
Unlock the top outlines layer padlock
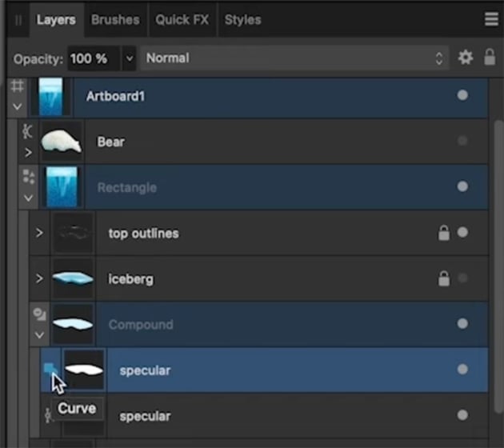click(444, 233)
